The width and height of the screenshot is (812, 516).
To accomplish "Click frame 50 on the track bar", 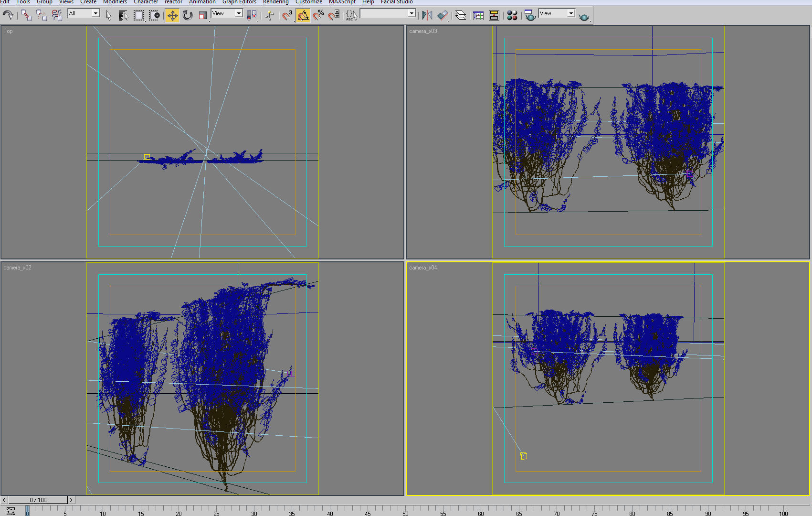I will point(405,511).
